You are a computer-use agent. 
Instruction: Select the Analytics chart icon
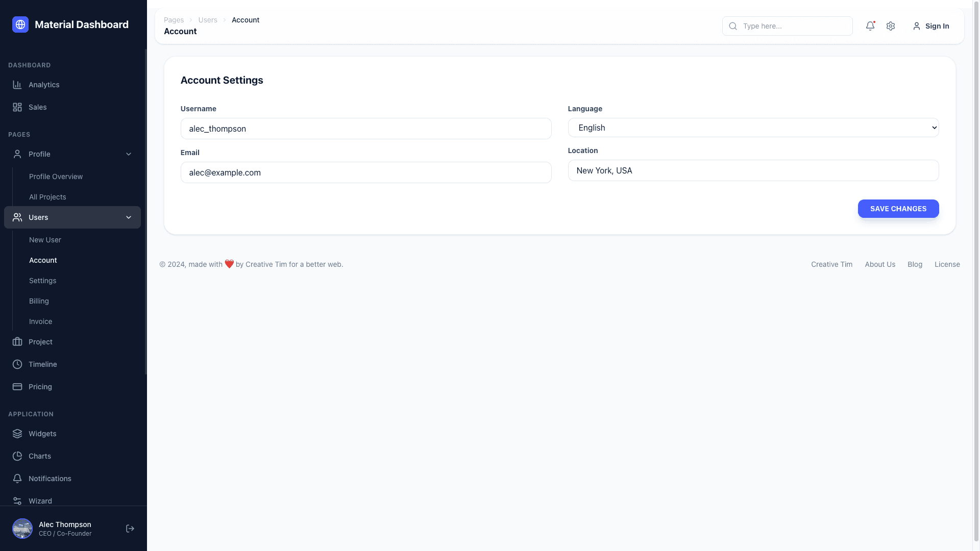coord(17,85)
